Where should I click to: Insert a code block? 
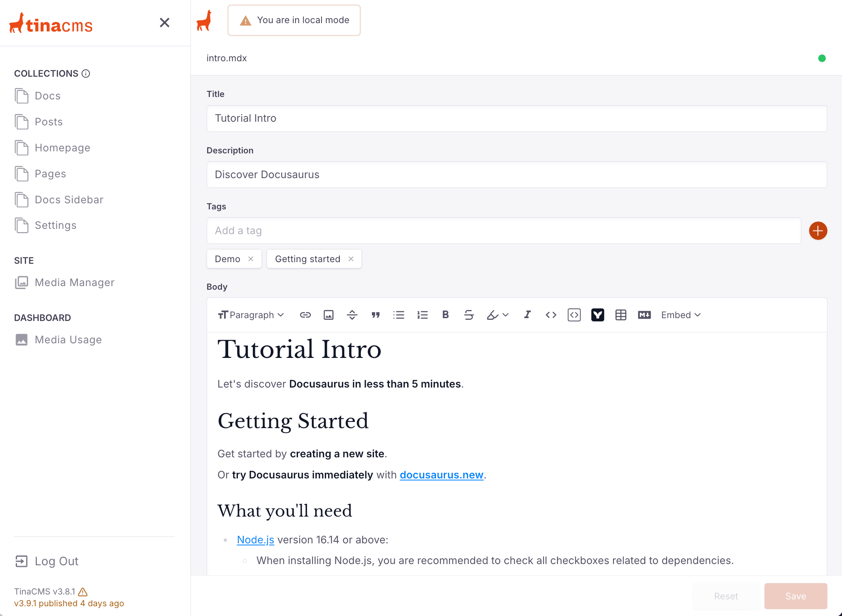(x=574, y=315)
